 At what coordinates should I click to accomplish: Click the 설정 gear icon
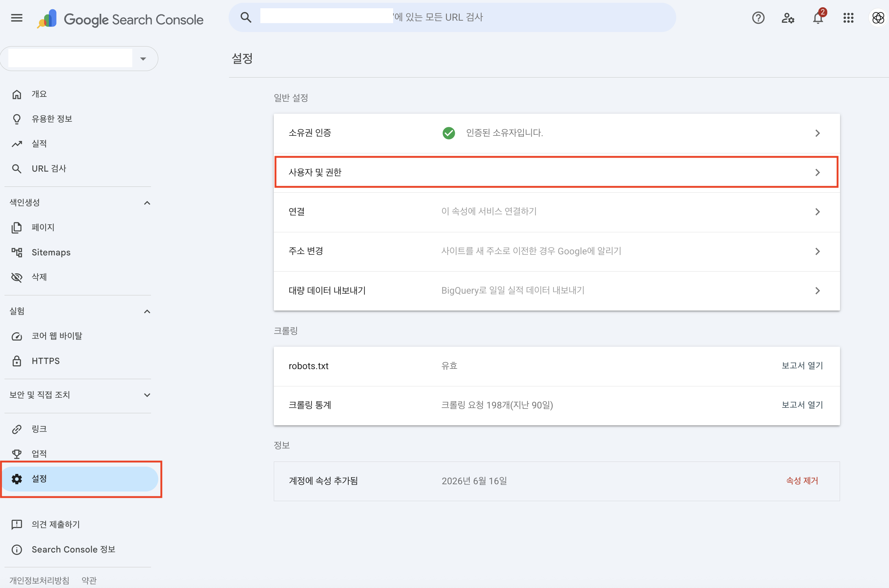17,479
